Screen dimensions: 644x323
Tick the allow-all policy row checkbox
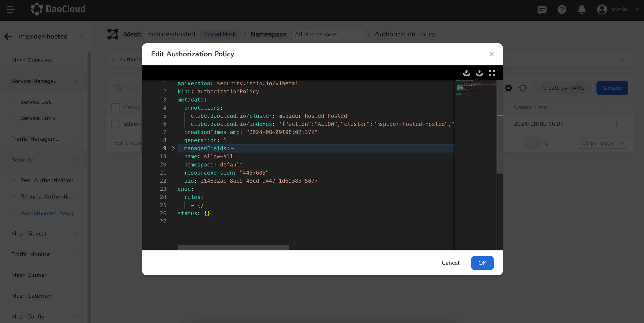(x=115, y=124)
